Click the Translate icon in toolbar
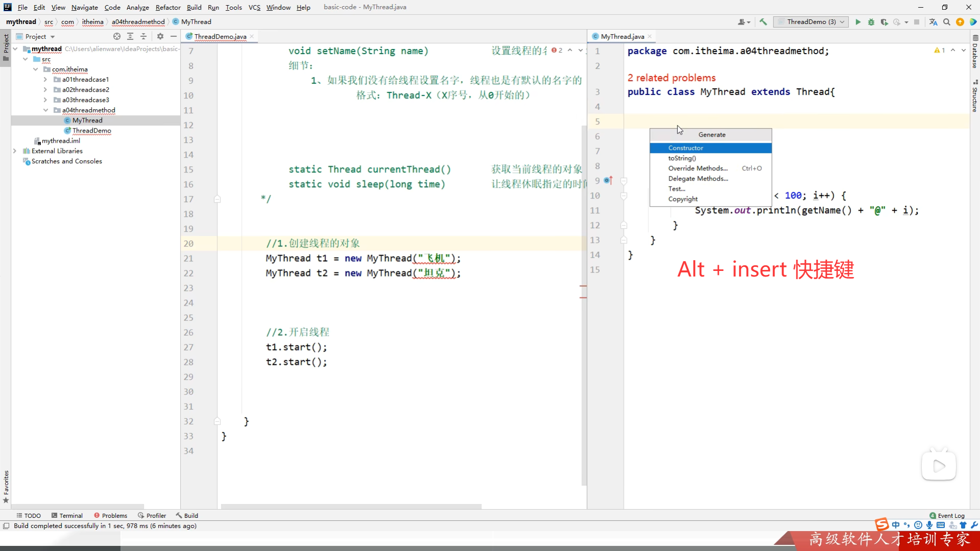The image size is (980, 551). pyautogui.click(x=933, y=22)
